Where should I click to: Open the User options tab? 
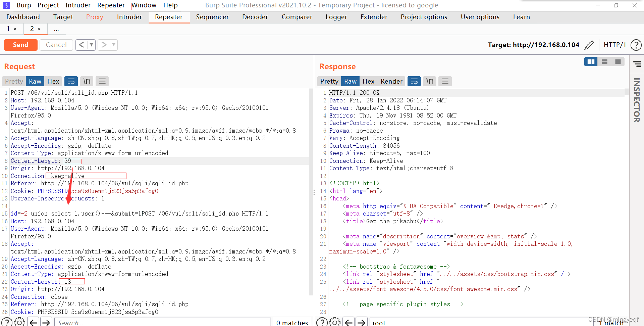pyautogui.click(x=480, y=17)
